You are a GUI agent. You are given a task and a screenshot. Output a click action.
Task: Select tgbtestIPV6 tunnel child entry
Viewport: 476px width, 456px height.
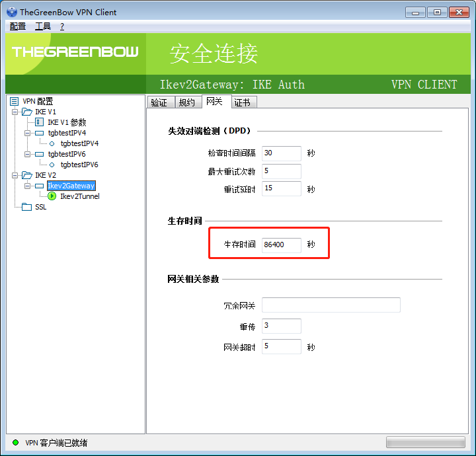[x=79, y=165]
